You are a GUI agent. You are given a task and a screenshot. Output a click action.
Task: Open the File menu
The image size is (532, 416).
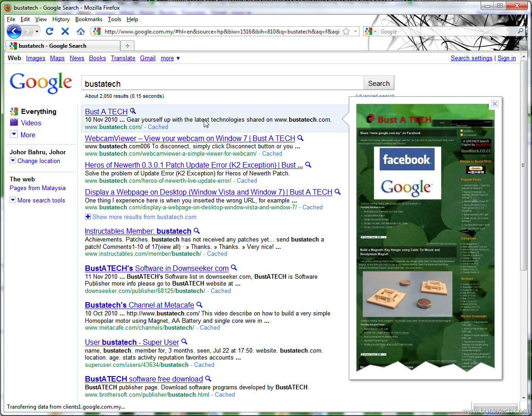[x=11, y=19]
